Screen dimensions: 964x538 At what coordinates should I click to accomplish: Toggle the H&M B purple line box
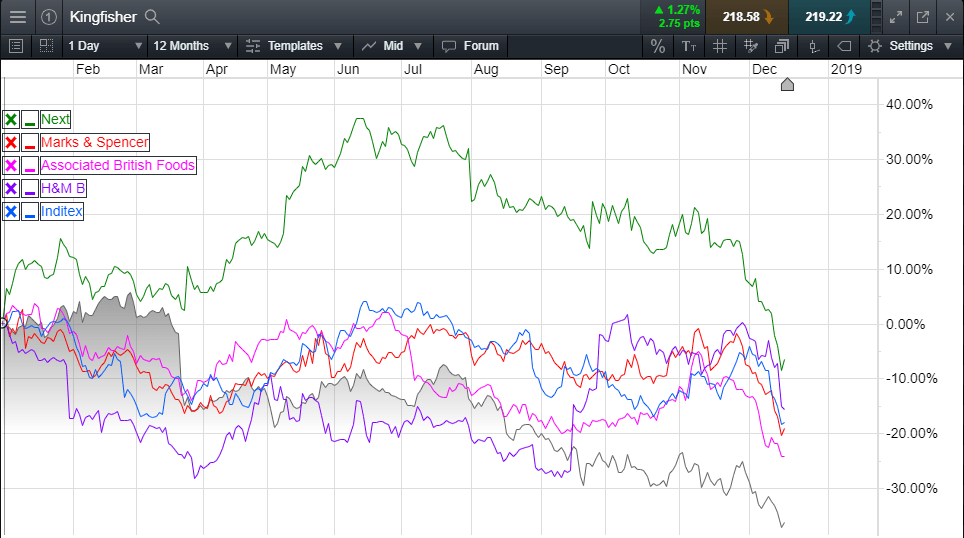coord(30,189)
